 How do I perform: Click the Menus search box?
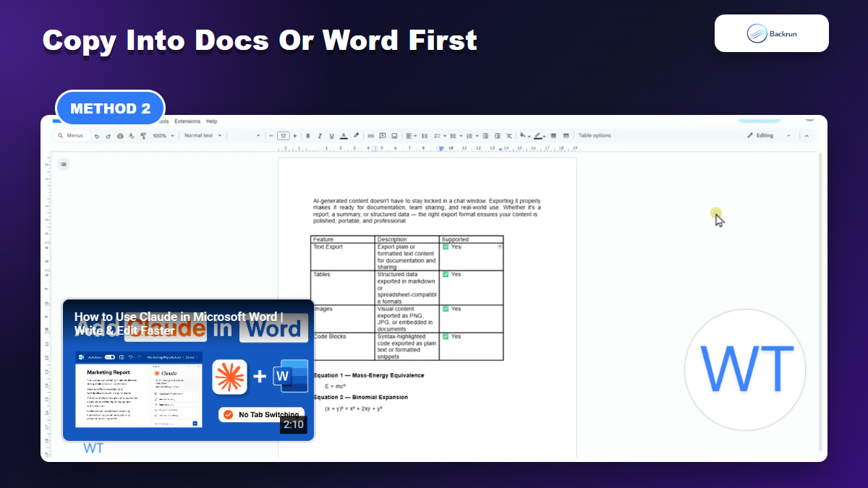tap(72, 136)
